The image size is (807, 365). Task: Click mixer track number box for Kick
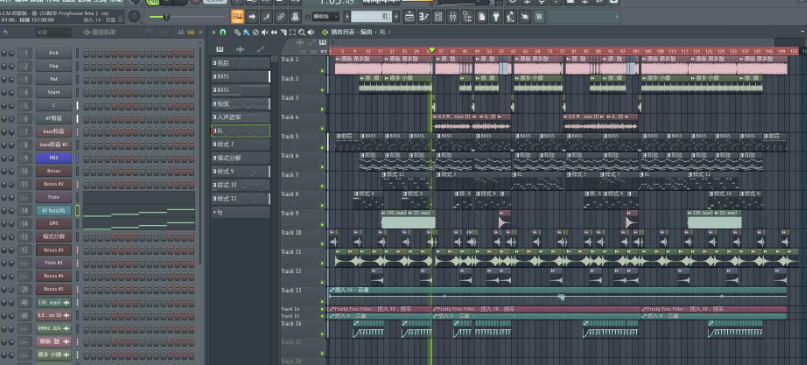coord(25,53)
